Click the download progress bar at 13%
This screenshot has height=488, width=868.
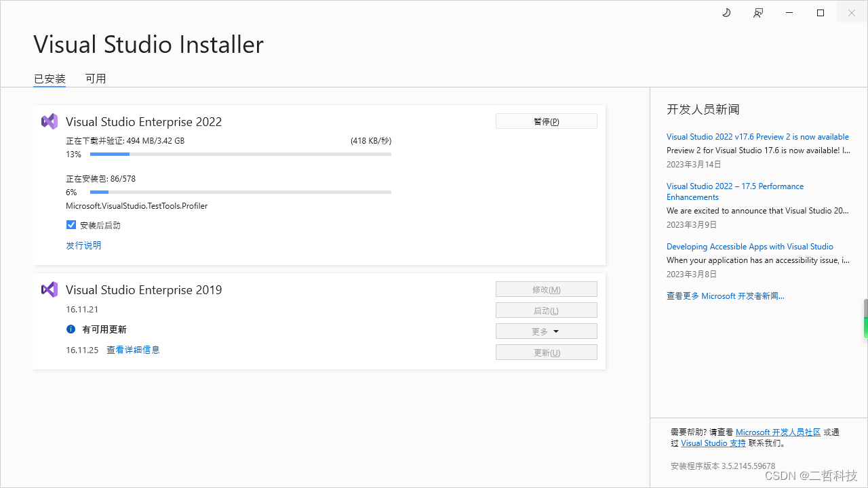click(241, 155)
